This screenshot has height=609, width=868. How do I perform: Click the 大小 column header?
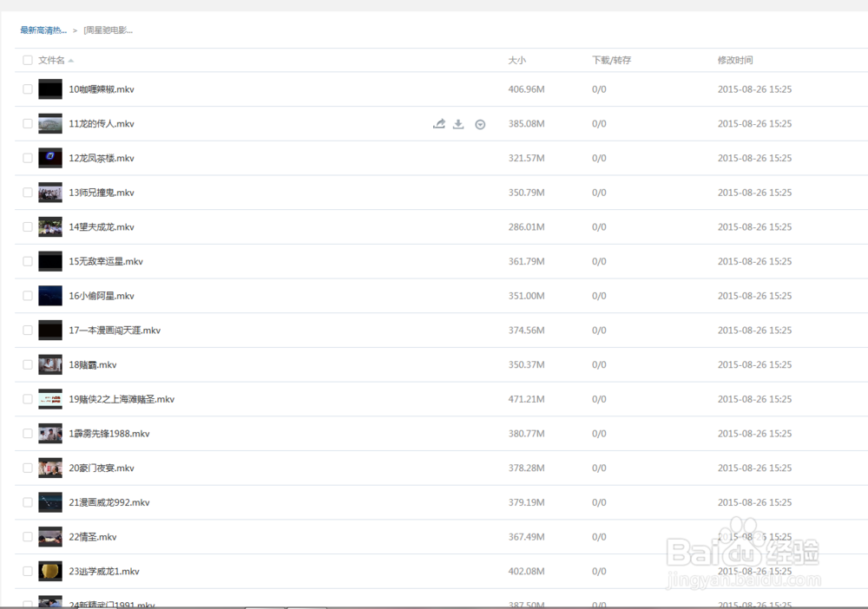pos(517,60)
